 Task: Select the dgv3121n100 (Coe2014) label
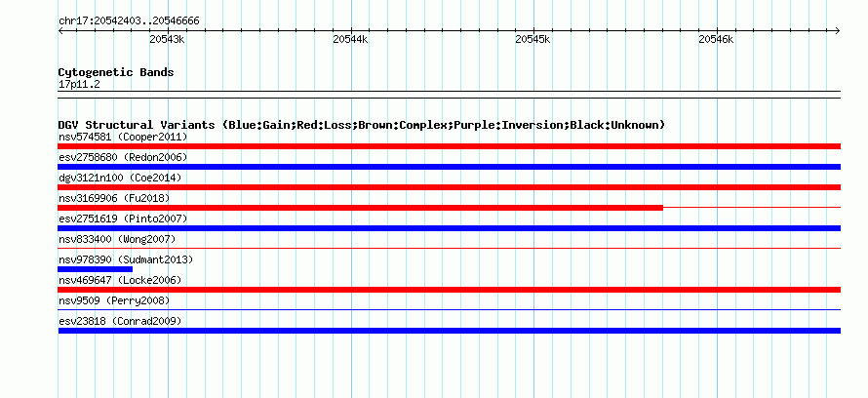coord(120,178)
